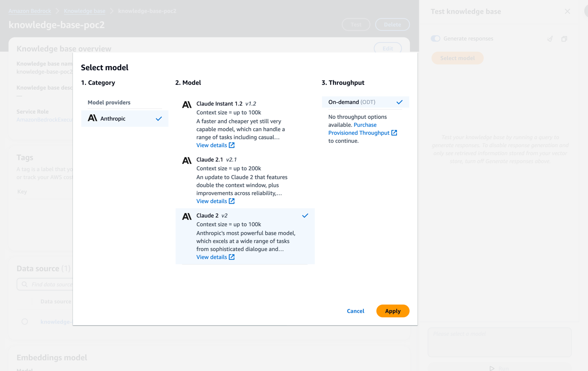The width and height of the screenshot is (588, 371).
Task: Open the external link icon under Claude 2 v2
Action: [232, 257]
